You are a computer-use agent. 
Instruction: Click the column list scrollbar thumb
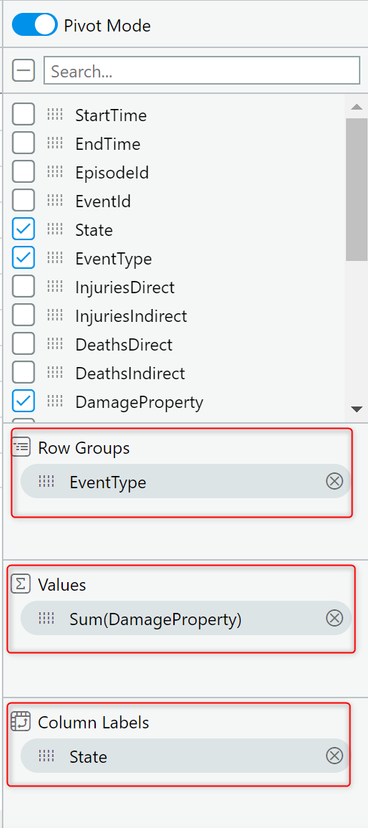(x=356, y=189)
